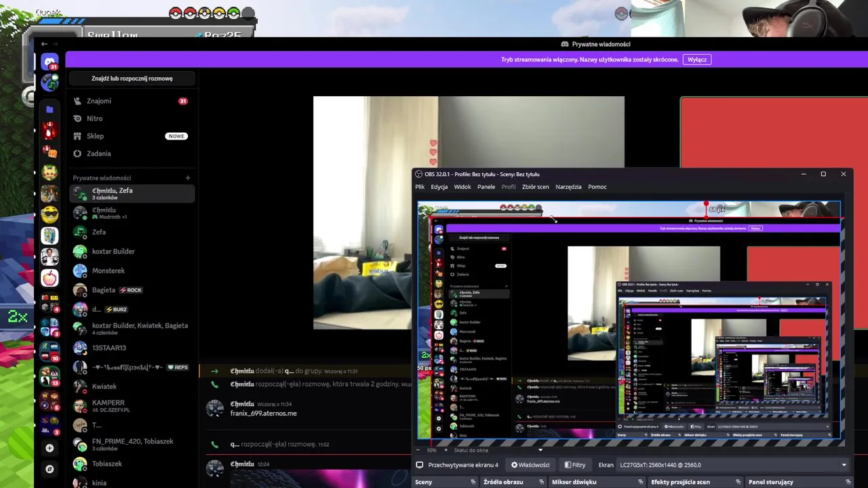Open the sunglasses emoji server

point(50,214)
